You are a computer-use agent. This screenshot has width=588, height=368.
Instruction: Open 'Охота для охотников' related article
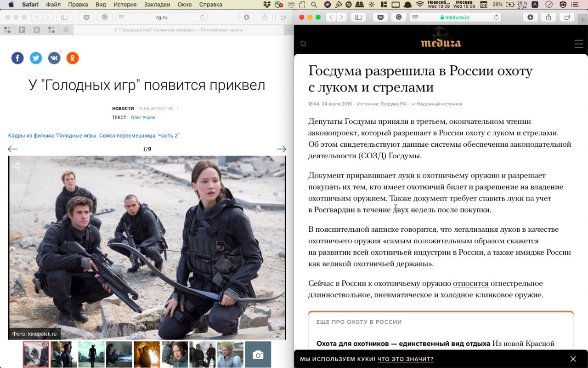point(403,344)
